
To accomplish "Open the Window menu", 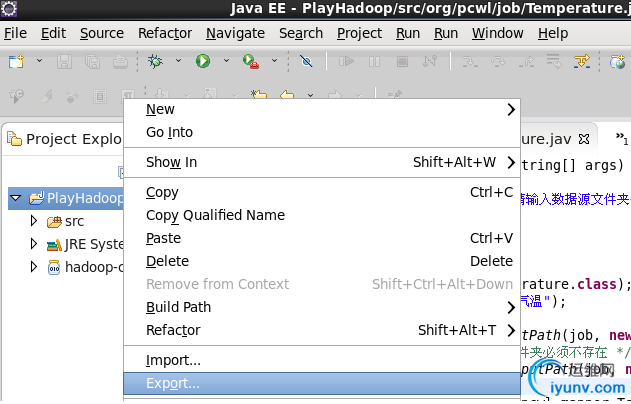I will pos(498,33).
